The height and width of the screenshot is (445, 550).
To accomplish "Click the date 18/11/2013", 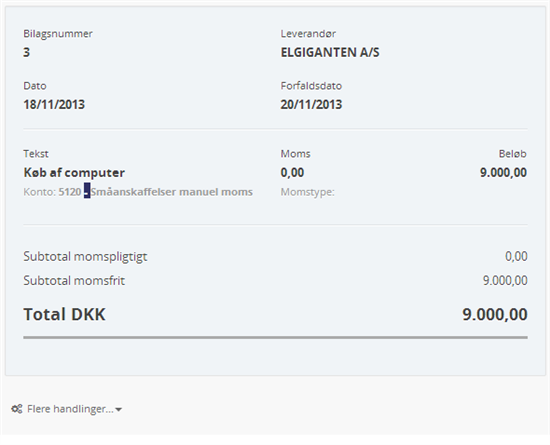I will click(x=54, y=104).
